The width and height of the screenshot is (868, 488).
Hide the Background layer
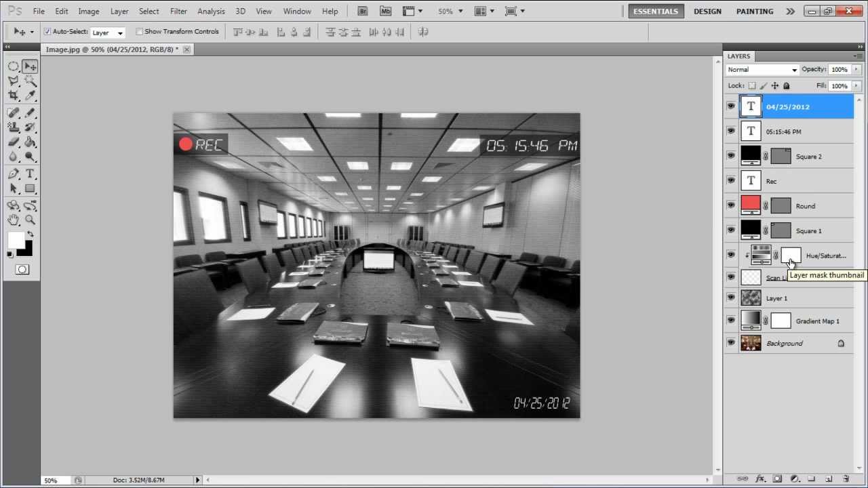731,343
